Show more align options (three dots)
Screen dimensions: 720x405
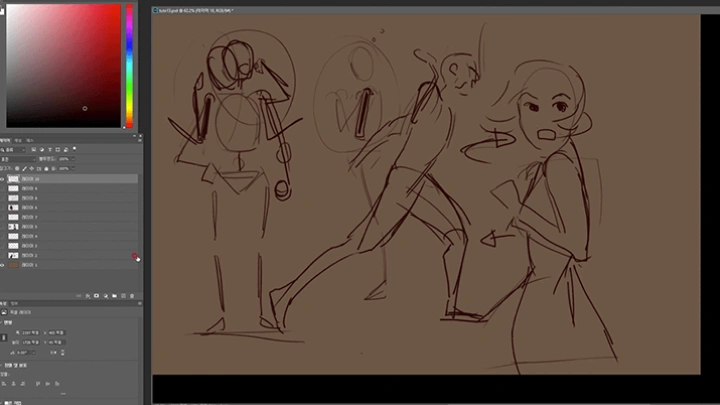point(63,394)
